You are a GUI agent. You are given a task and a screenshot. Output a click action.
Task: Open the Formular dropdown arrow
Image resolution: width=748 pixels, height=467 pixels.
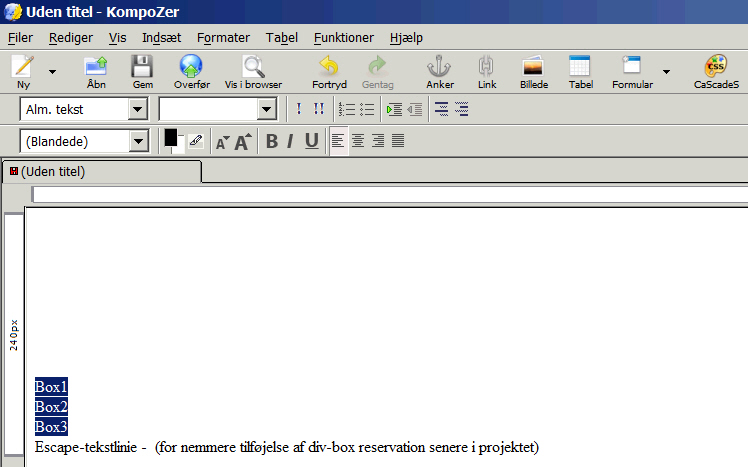(x=666, y=72)
